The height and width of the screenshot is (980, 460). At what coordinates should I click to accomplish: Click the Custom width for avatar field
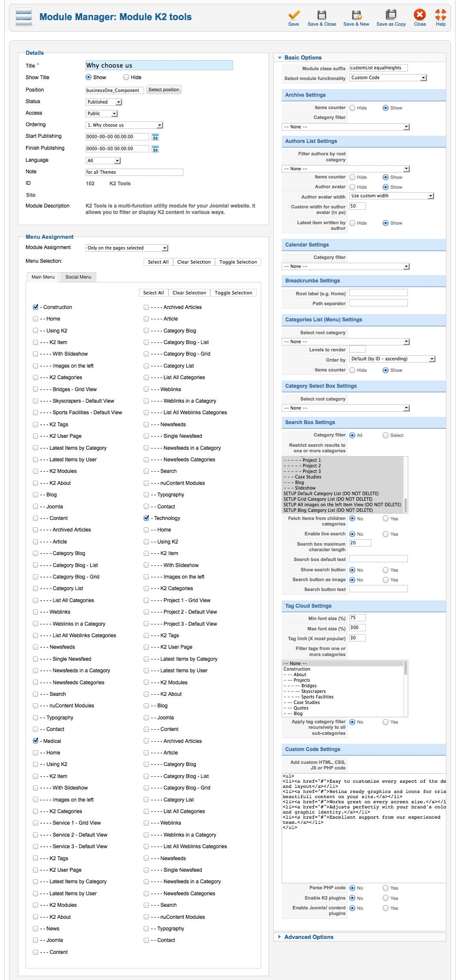pyautogui.click(x=357, y=206)
